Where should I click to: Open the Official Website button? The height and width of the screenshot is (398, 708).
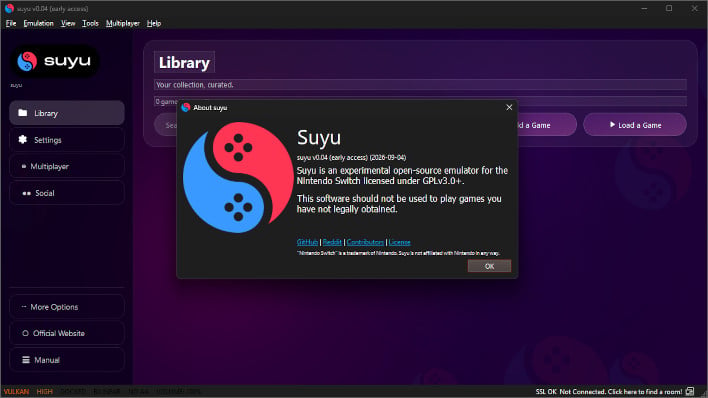pyautogui.click(x=67, y=333)
